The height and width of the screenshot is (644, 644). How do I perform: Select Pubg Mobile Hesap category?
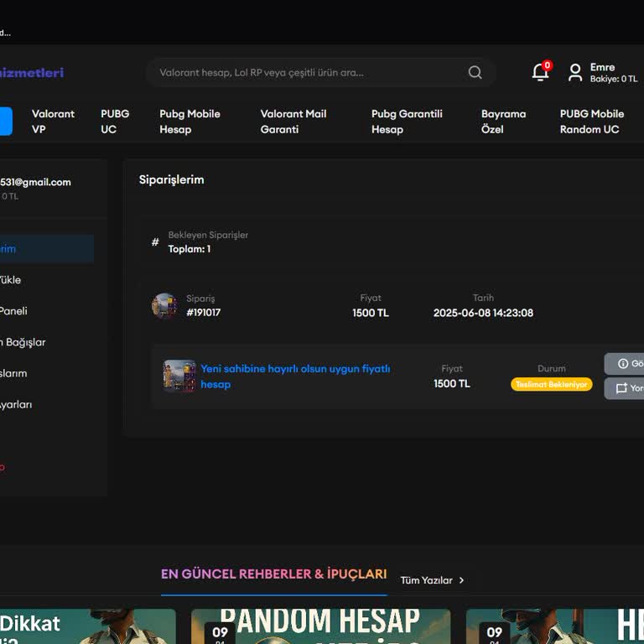click(x=190, y=122)
